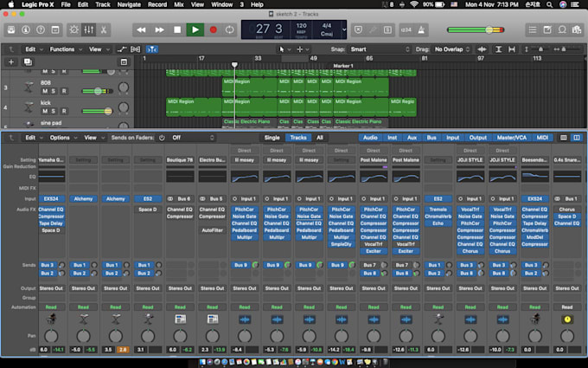Open tracks area View dropdown menu

coord(99,49)
